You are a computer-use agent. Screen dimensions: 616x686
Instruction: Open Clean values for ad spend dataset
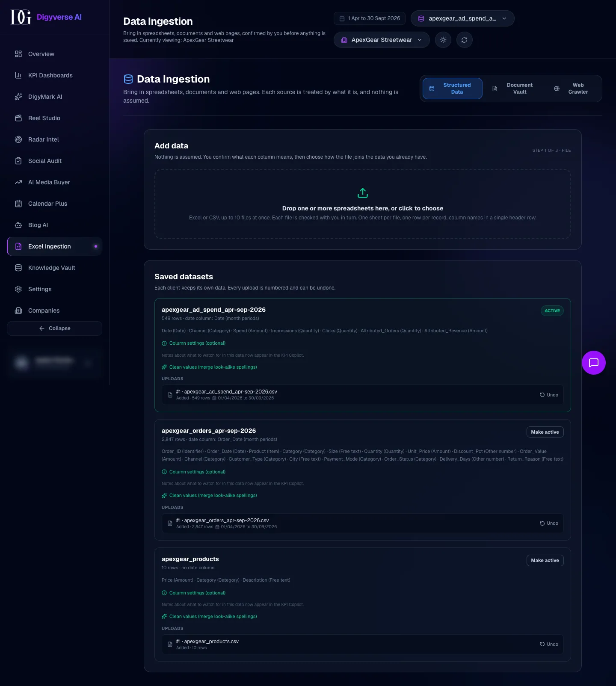[209, 367]
